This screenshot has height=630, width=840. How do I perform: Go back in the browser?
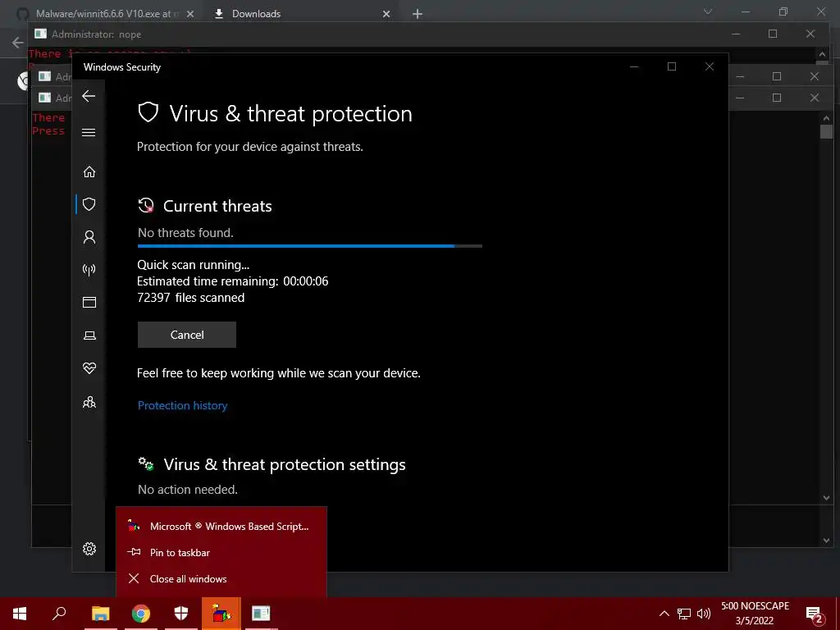tap(18, 43)
